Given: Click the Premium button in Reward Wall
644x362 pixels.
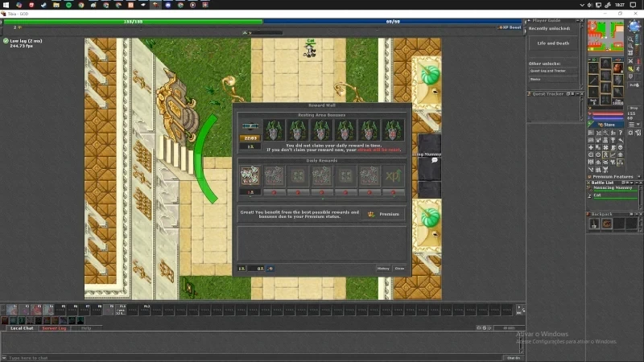Looking at the screenshot, I should point(384,214).
